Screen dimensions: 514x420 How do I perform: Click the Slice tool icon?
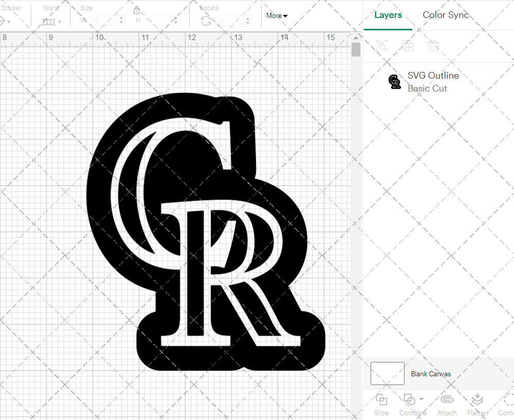click(x=381, y=399)
